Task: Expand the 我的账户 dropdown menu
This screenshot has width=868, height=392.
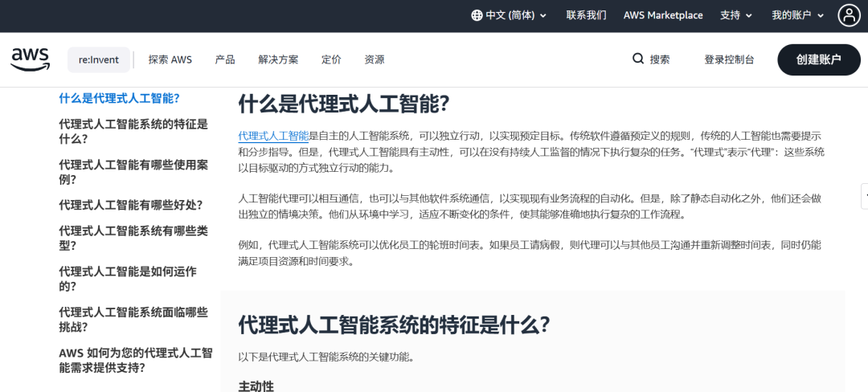Action: pyautogui.click(x=798, y=15)
